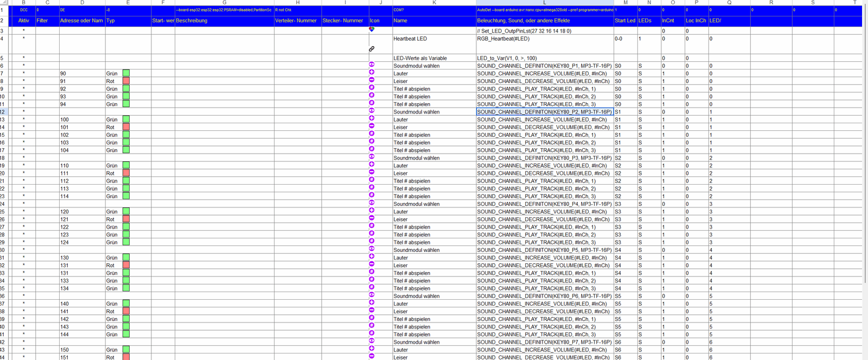Click the green swatch for address 143
868x360 pixels.
pos(126,327)
